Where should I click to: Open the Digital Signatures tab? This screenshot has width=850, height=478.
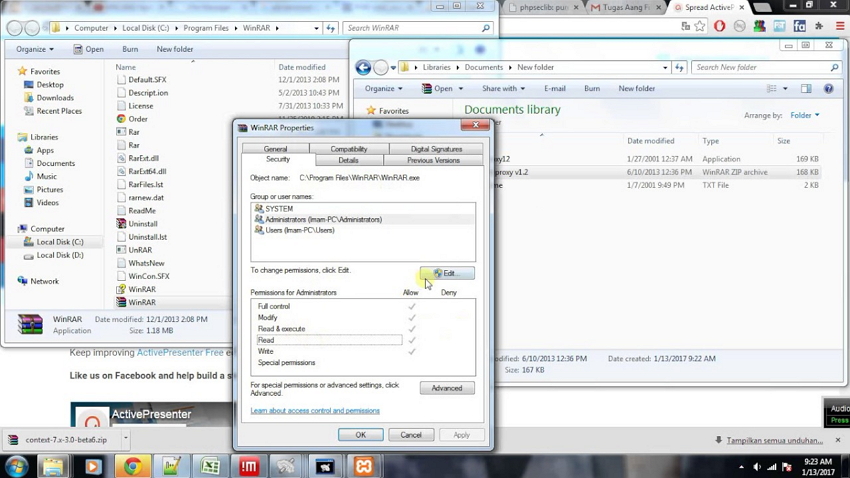(436, 148)
